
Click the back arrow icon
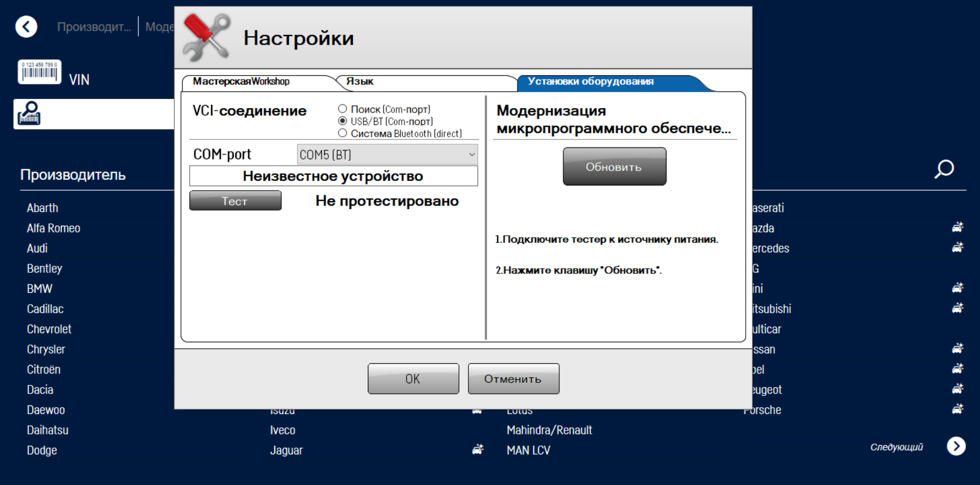26,26
